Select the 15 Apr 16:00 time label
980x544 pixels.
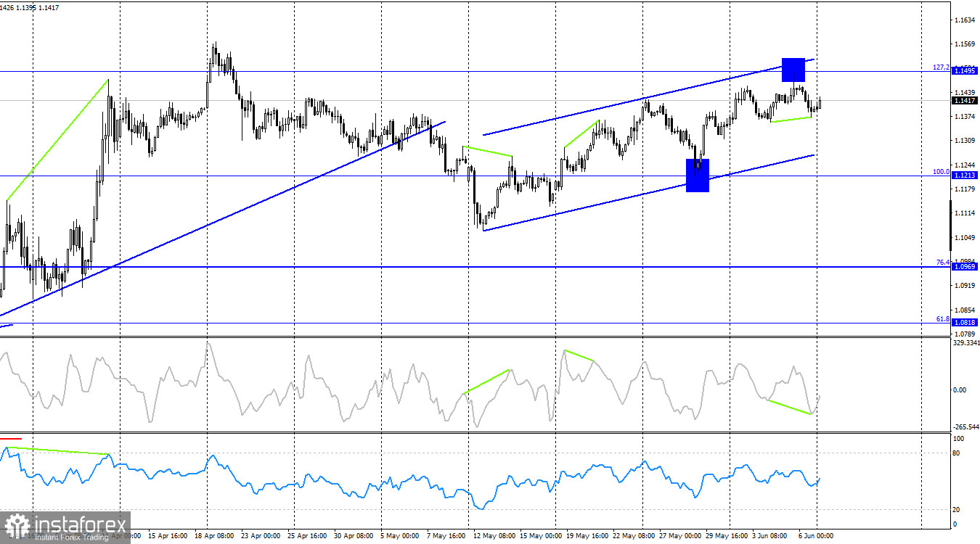168,537
